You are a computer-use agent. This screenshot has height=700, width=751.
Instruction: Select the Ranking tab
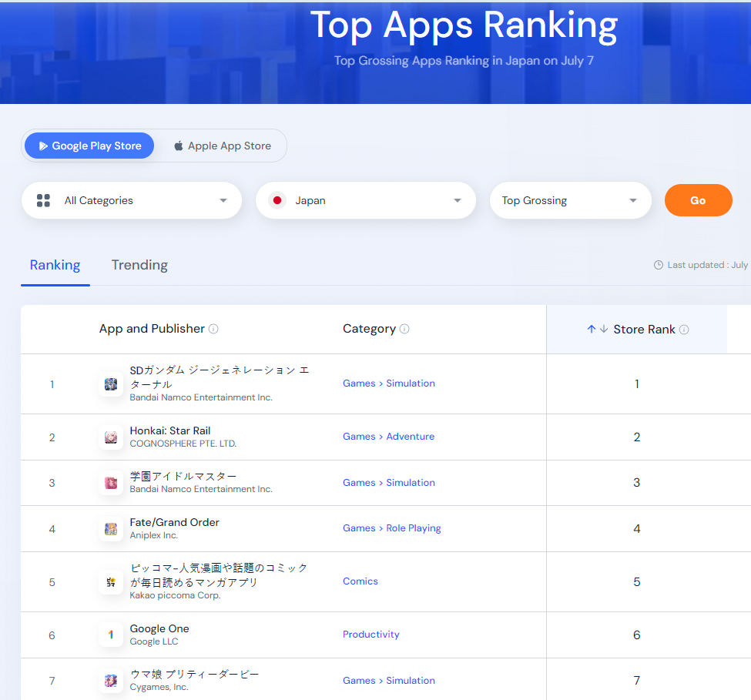point(55,265)
